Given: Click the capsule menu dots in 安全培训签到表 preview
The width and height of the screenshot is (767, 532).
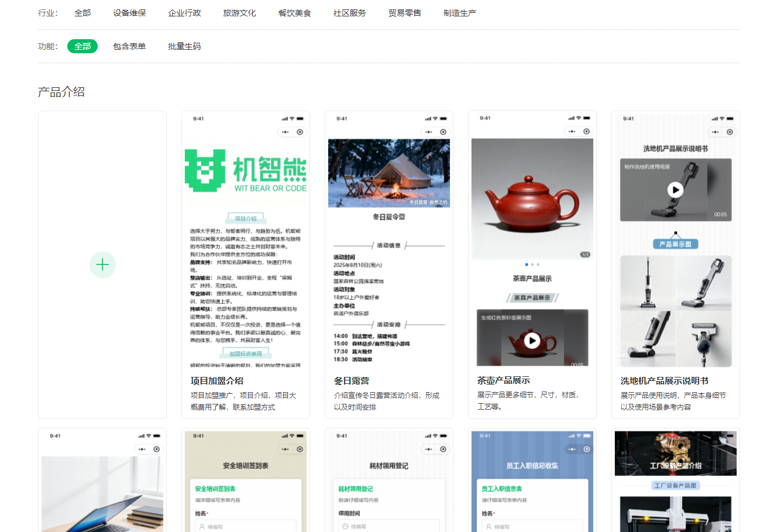Looking at the screenshot, I should [x=286, y=449].
